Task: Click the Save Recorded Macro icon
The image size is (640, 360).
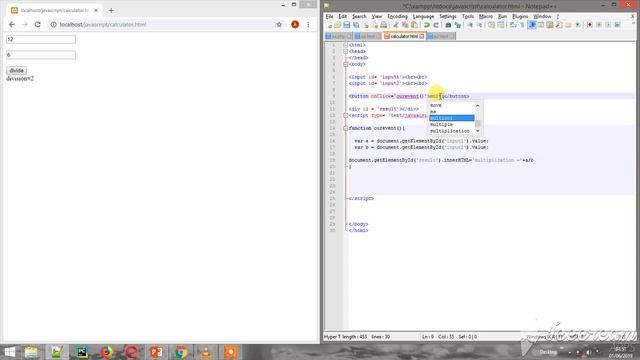Action: [618, 25]
